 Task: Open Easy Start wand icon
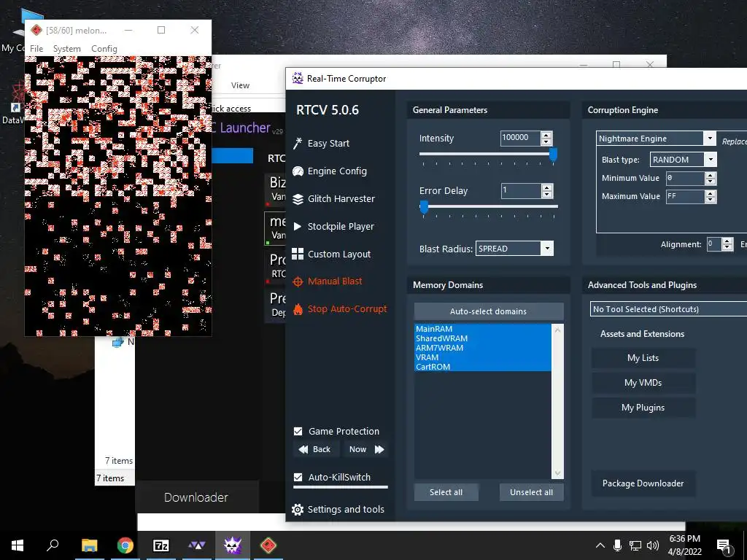(x=298, y=143)
